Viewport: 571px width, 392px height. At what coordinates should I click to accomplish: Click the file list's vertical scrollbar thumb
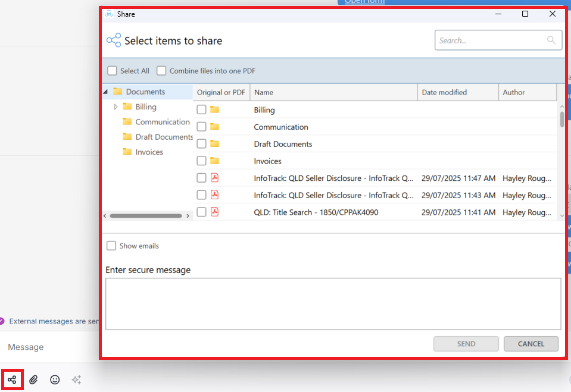point(562,120)
